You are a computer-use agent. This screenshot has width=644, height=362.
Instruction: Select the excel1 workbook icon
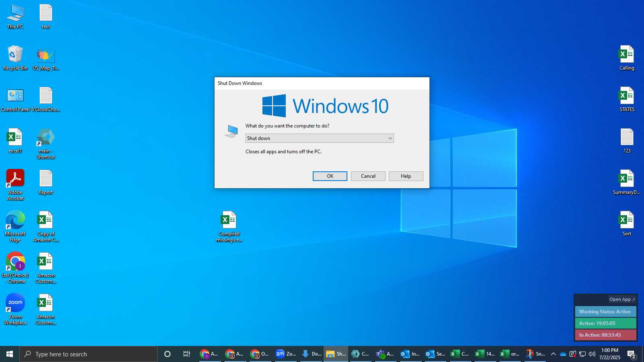point(15,141)
